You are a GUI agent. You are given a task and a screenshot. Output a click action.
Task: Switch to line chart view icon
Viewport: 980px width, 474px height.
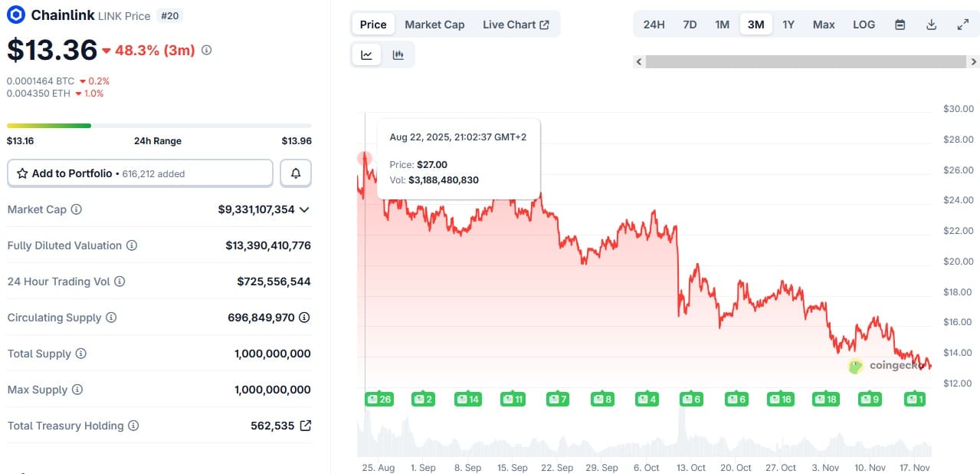click(367, 54)
